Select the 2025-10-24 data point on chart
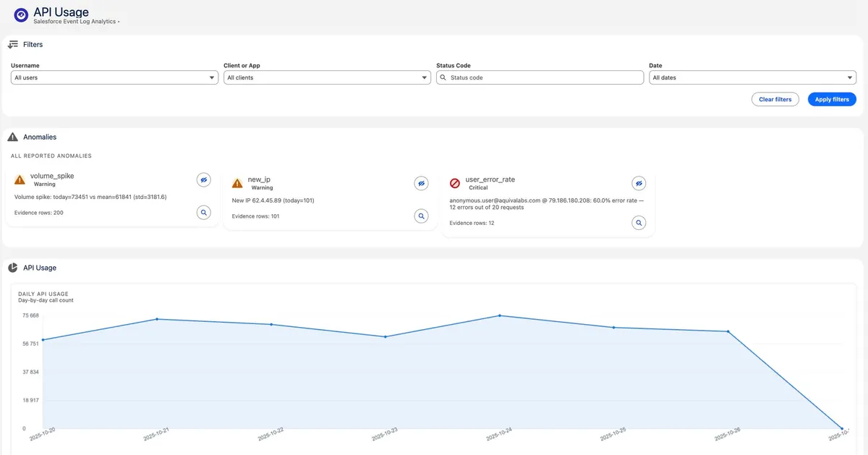 click(500, 315)
